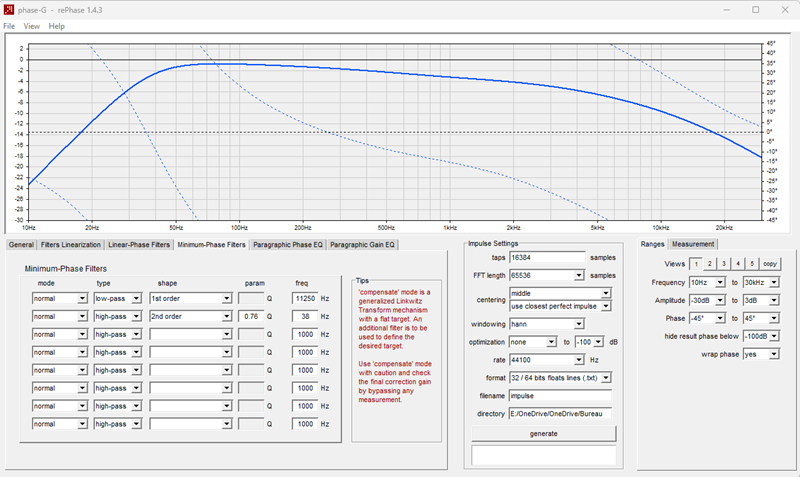The image size is (800, 477).
Task: Select view preset 1
Action: [695, 264]
